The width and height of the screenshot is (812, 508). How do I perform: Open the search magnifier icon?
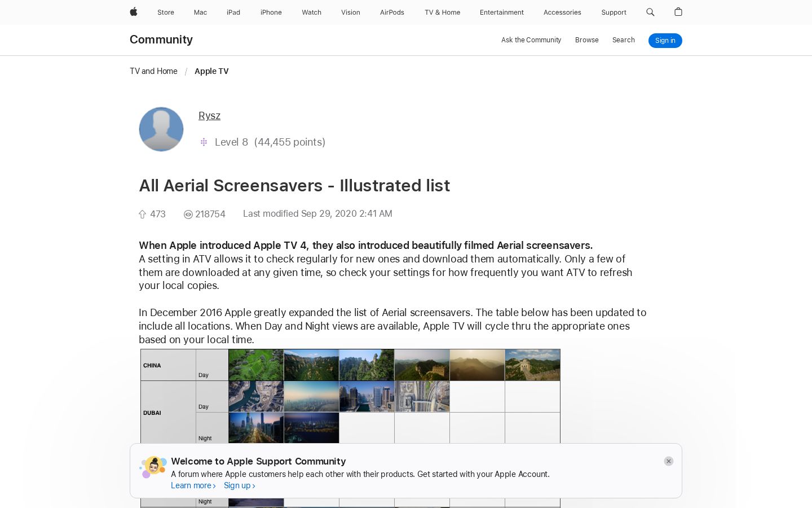tap(650, 12)
